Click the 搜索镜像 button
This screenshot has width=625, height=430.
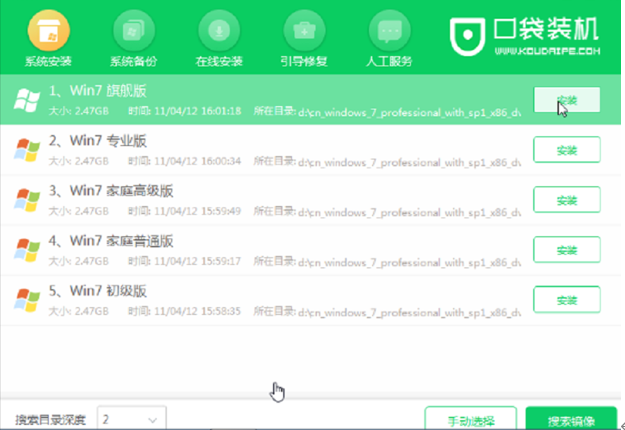(571, 420)
